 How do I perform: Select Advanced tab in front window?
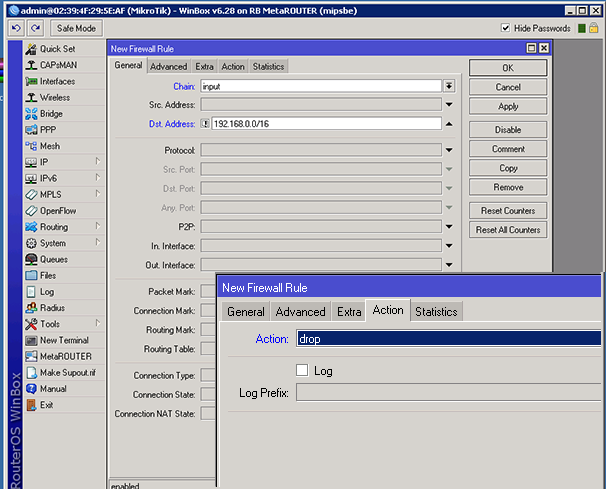[x=300, y=312]
